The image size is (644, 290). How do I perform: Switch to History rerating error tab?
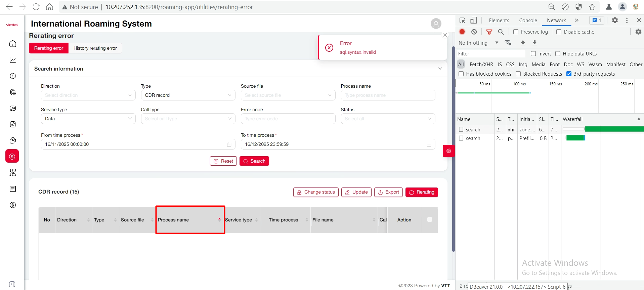click(x=95, y=48)
